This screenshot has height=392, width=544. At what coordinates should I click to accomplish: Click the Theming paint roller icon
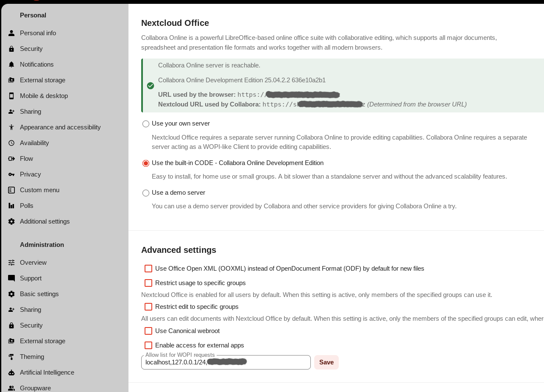coord(11,357)
